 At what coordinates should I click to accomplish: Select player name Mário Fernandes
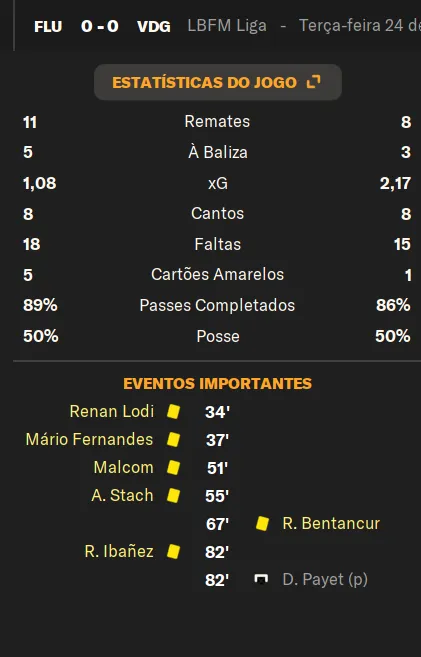[90, 440]
